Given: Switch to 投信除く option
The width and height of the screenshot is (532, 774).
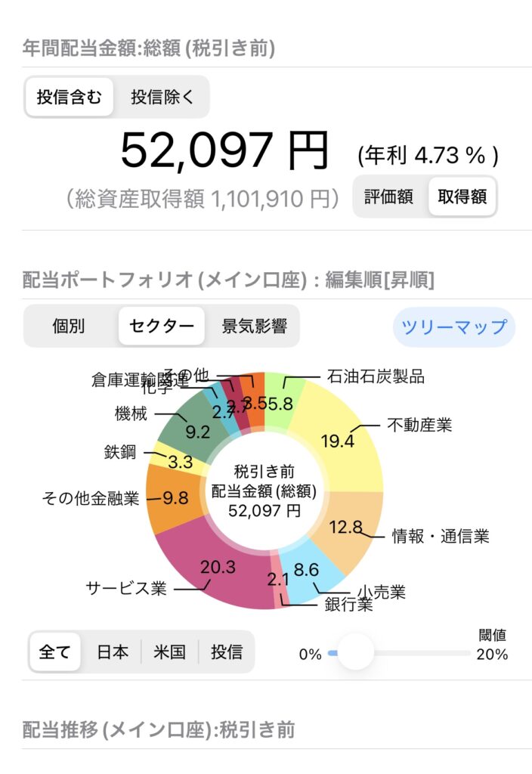Looking at the screenshot, I should (162, 98).
